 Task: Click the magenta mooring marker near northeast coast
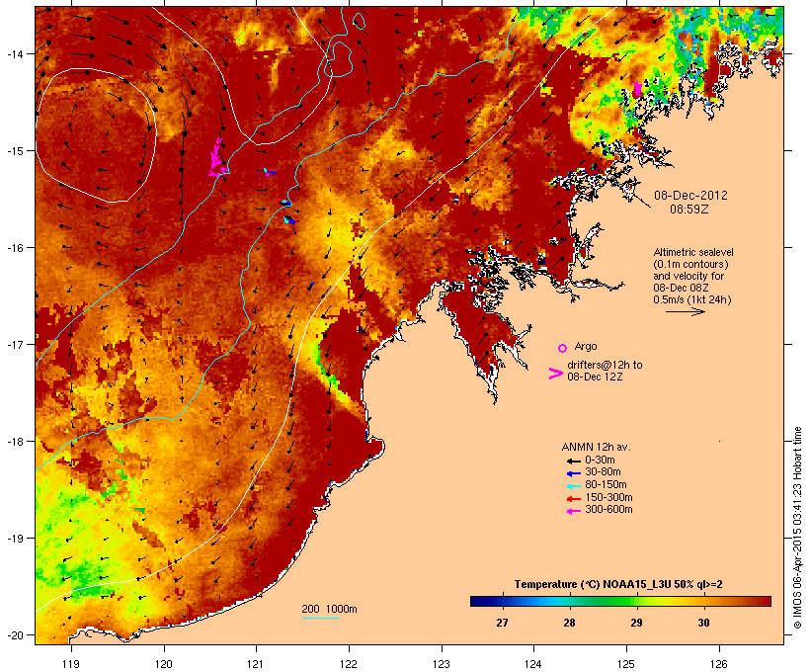point(637,88)
